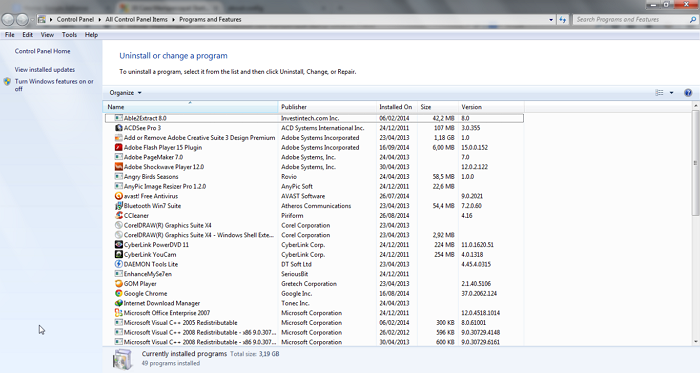Screen dimensions: 700x373
Task: Sort list by Publisher column header
Action: coord(327,107)
